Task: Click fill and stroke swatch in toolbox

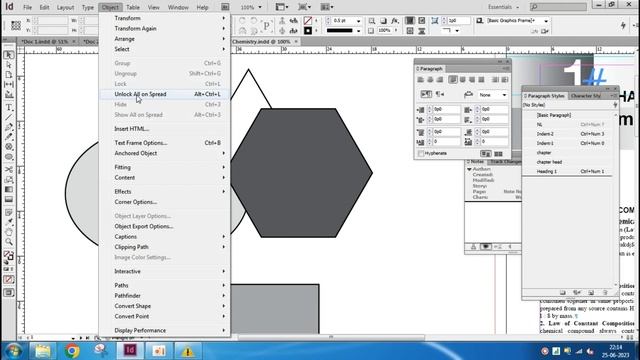Action: click(x=9, y=257)
